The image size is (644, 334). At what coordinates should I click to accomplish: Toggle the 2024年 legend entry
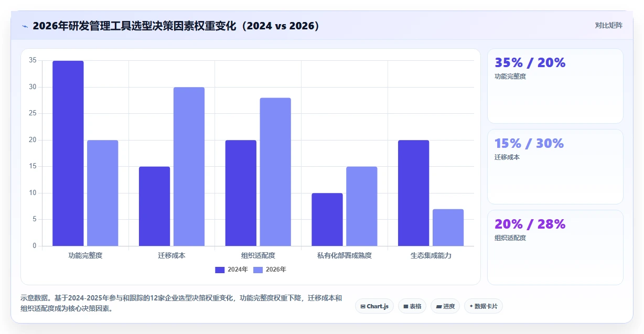click(x=231, y=270)
